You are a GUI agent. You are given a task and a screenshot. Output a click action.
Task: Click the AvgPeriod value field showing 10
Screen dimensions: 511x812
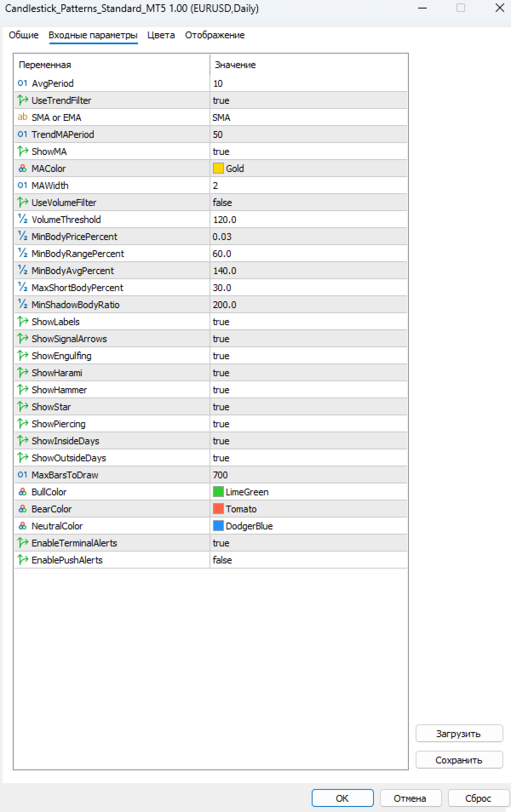click(x=308, y=83)
